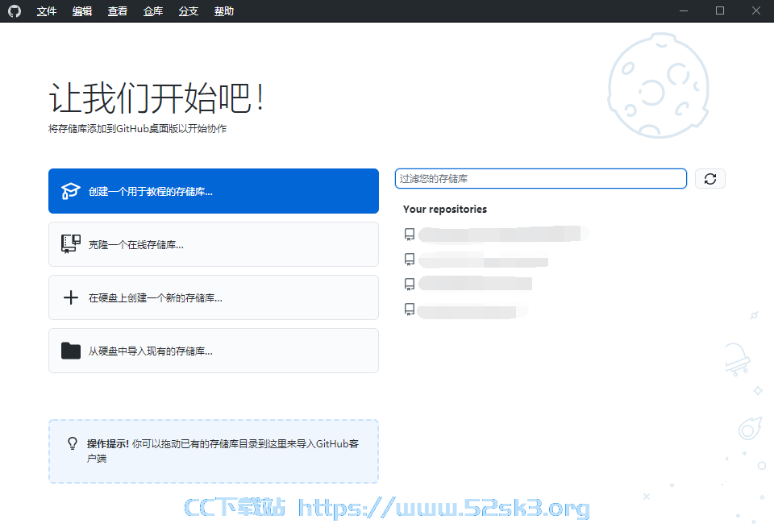Click 从硬盘中导入现有的存储库 button
The width and height of the screenshot is (774, 532).
(x=213, y=351)
